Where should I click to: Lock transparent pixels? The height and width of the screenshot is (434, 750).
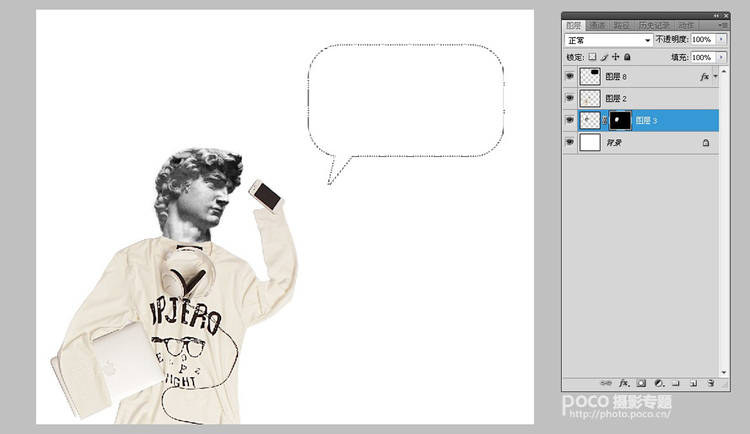(592, 57)
